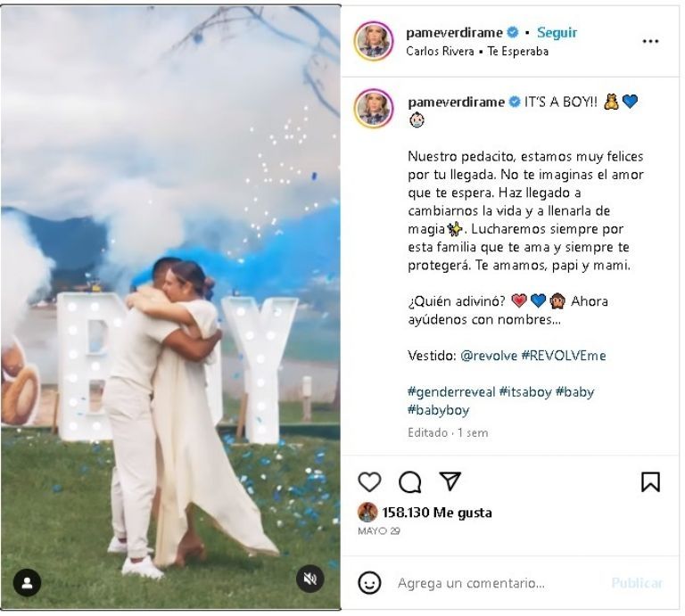Open the liker's small avatar thumbnail
This screenshot has height=616, width=685.
[367, 512]
